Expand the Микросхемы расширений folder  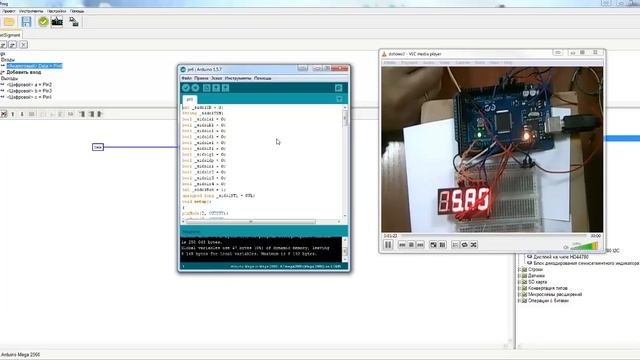[520, 294]
